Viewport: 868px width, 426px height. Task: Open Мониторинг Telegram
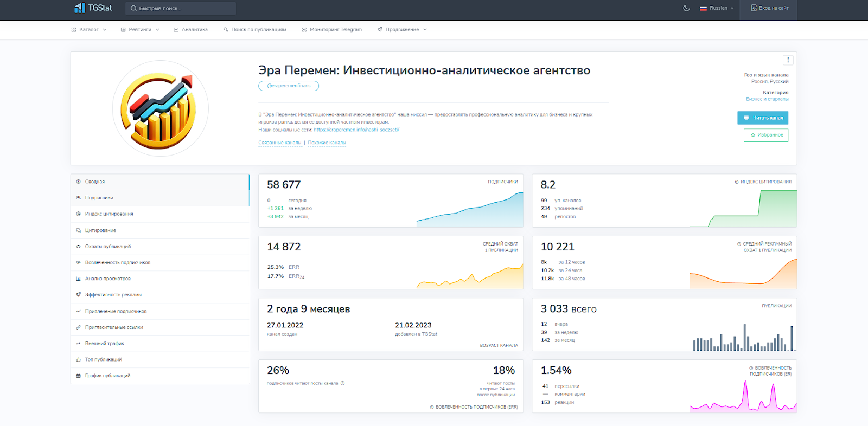click(331, 30)
